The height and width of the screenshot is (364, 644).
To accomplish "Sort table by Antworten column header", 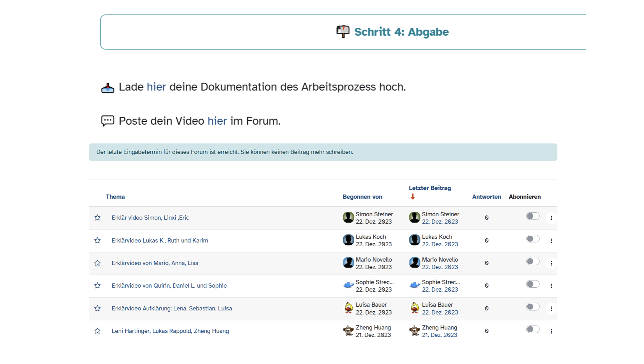I will 486,197.
